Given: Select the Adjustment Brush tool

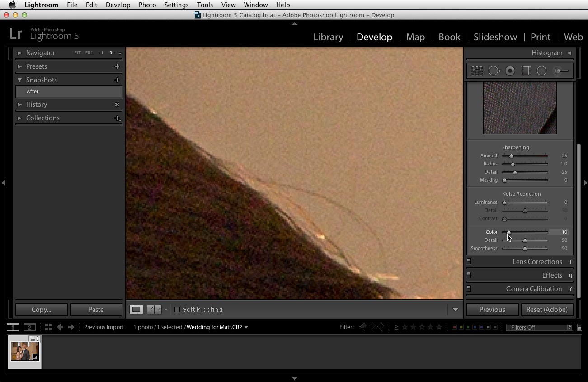Looking at the screenshot, I should coord(561,71).
